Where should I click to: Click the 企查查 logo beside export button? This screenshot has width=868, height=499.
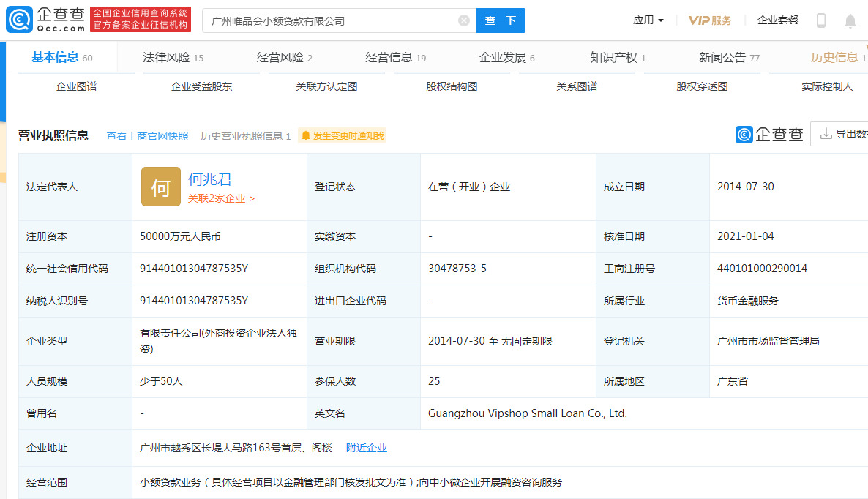point(769,135)
